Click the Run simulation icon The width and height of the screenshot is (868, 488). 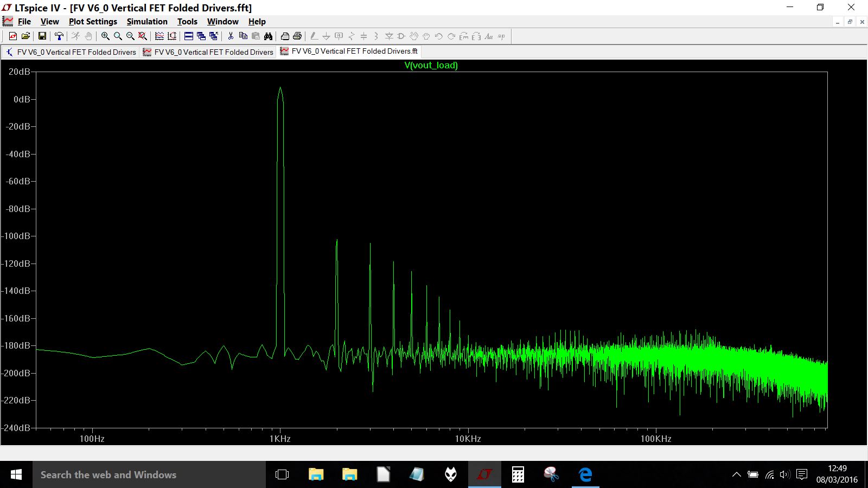click(x=75, y=36)
